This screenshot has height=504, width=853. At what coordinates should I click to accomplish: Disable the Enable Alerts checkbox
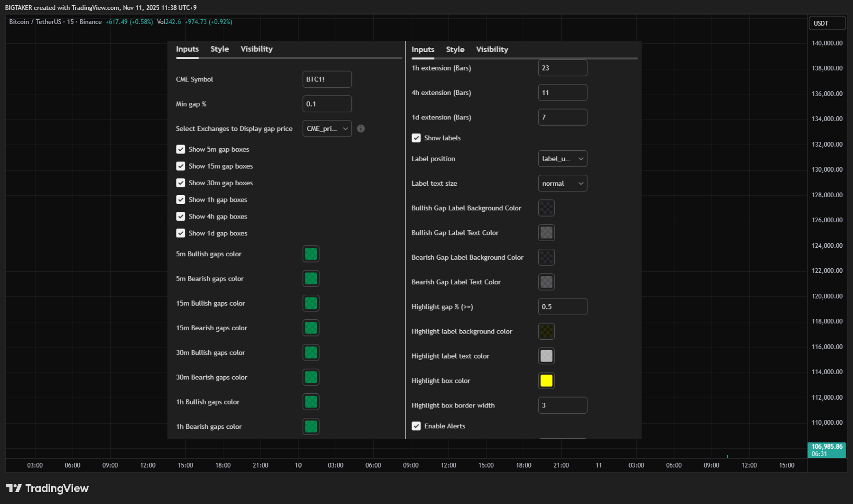tap(416, 426)
